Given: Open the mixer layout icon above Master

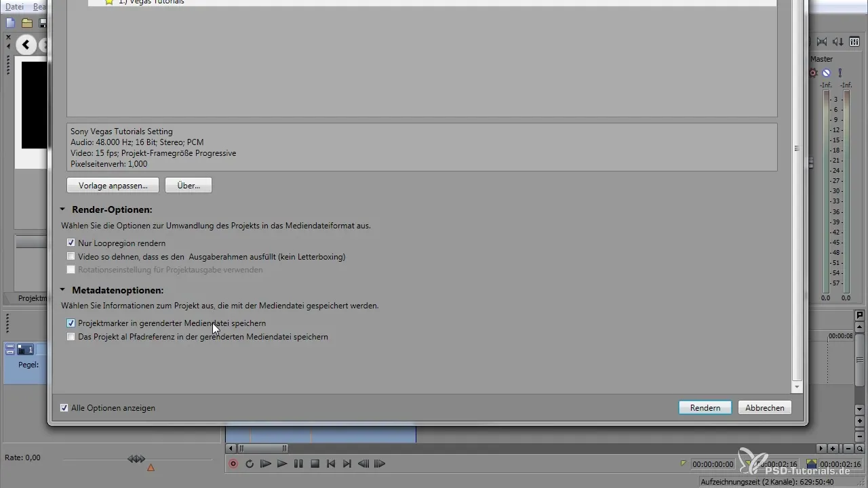Looking at the screenshot, I should coord(854,42).
